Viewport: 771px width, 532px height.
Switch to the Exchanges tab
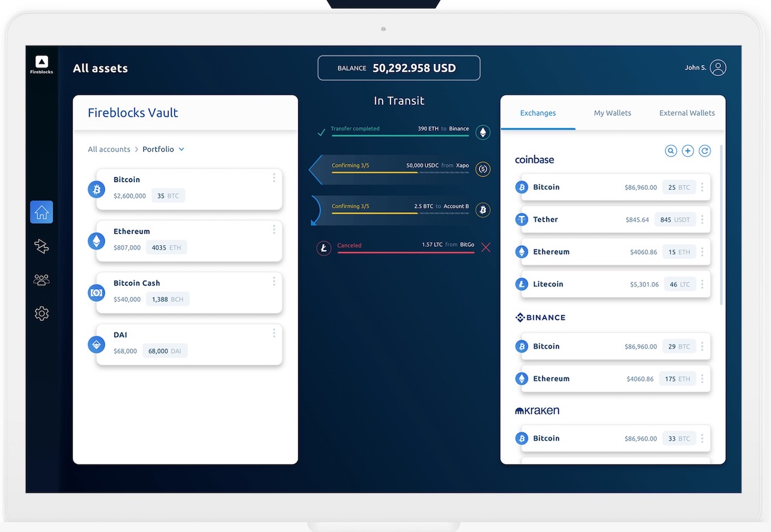pos(538,113)
